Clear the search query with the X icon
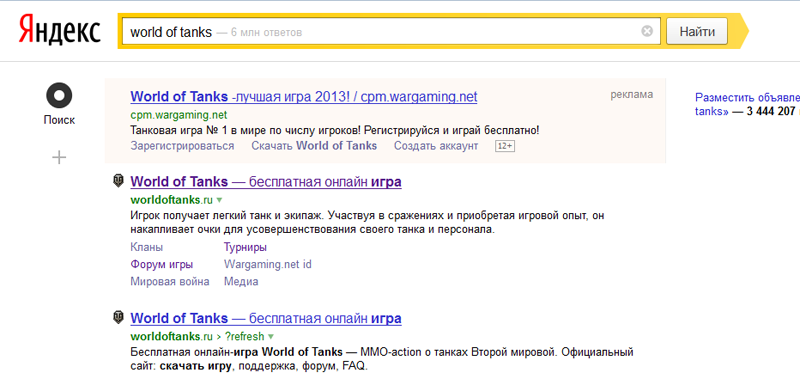Viewport: 800px width, 385px height. tap(647, 32)
